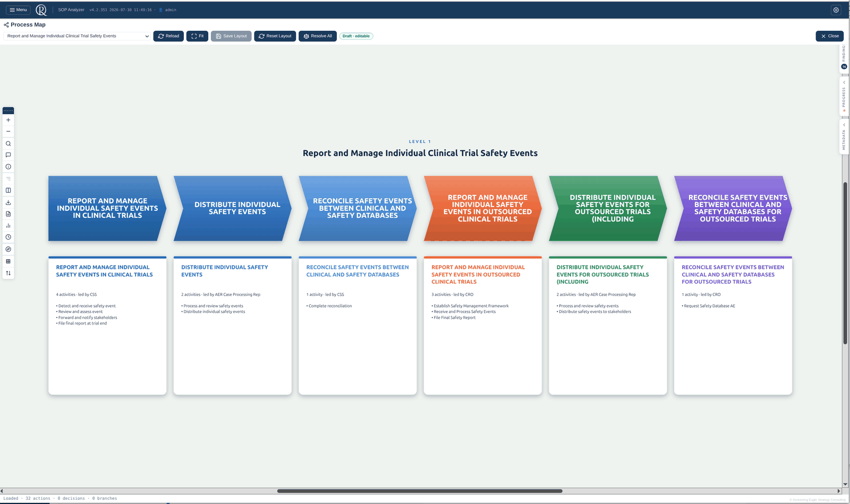Screen dimensions: 850x504
Task: Click 'Receive and Process Safety Events'
Action: pyautogui.click(x=464, y=312)
